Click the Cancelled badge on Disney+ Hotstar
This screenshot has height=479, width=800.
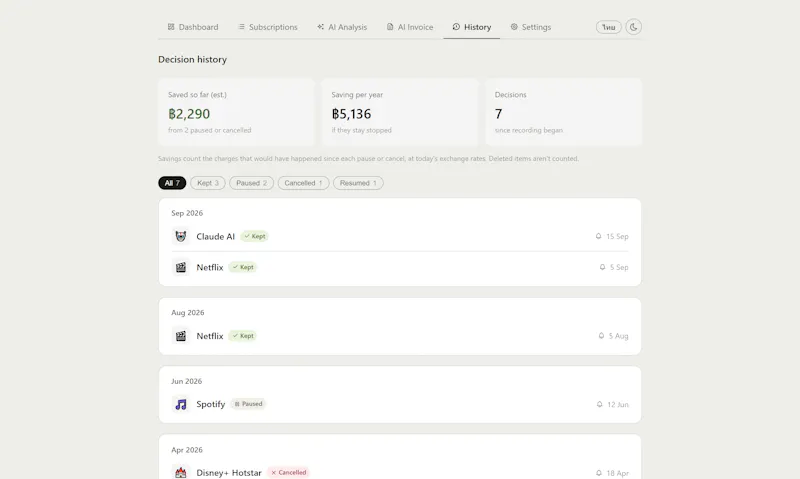click(x=289, y=472)
